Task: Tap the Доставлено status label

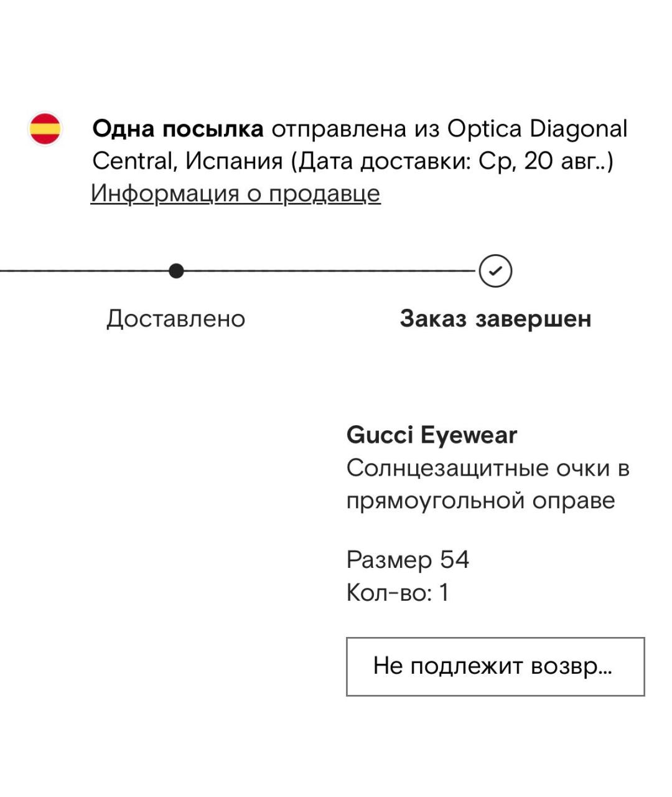Action: pyautogui.click(x=176, y=319)
